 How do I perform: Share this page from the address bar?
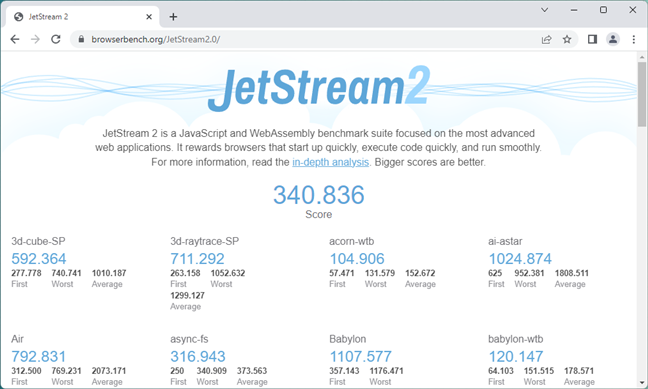click(546, 39)
